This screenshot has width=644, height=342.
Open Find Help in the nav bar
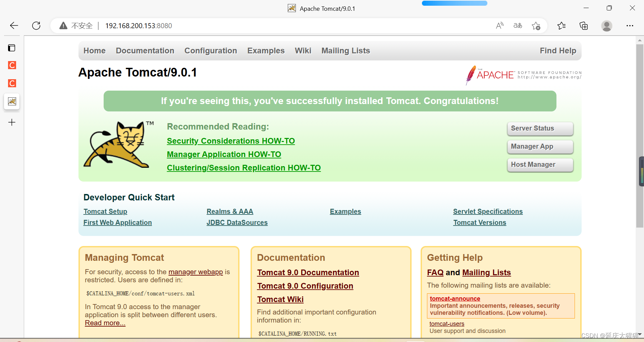point(558,51)
